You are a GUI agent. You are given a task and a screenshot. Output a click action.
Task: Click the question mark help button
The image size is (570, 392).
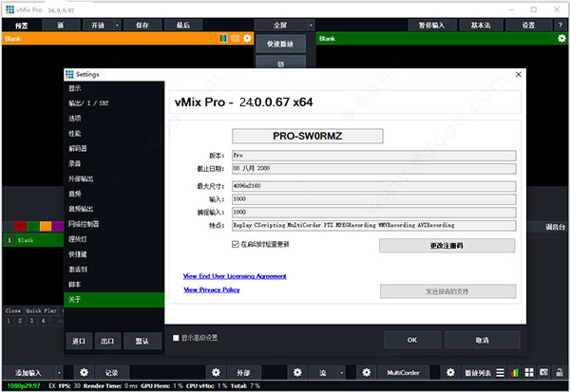560,25
